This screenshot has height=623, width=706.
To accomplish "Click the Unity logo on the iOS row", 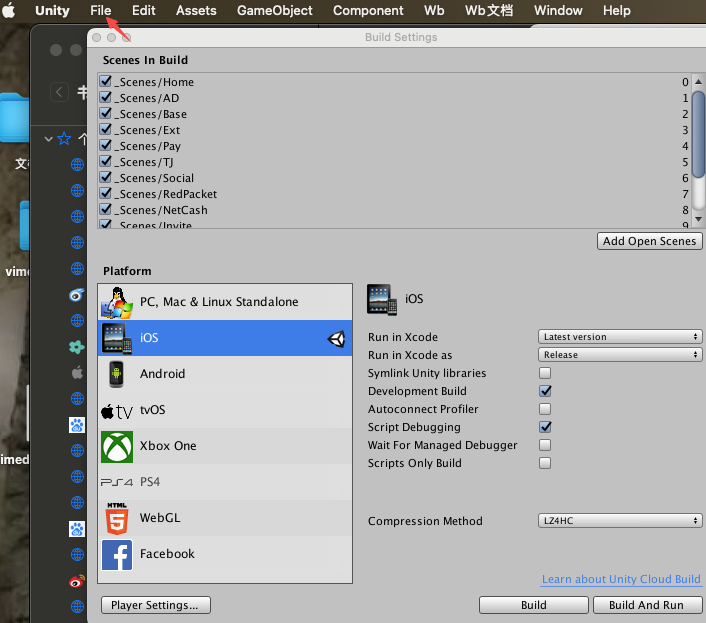I will (x=336, y=339).
